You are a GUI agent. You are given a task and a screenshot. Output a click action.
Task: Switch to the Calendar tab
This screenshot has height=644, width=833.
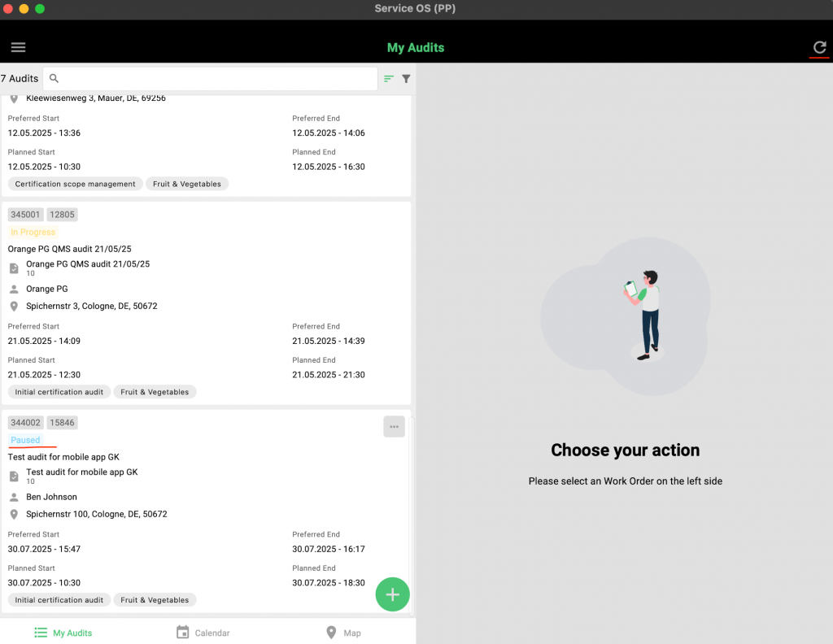(x=203, y=633)
